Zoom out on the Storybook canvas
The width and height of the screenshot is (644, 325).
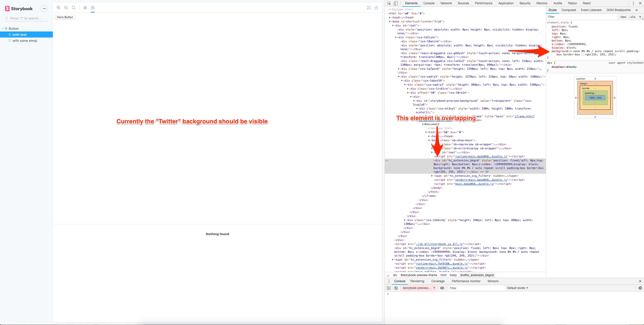(x=66, y=8)
